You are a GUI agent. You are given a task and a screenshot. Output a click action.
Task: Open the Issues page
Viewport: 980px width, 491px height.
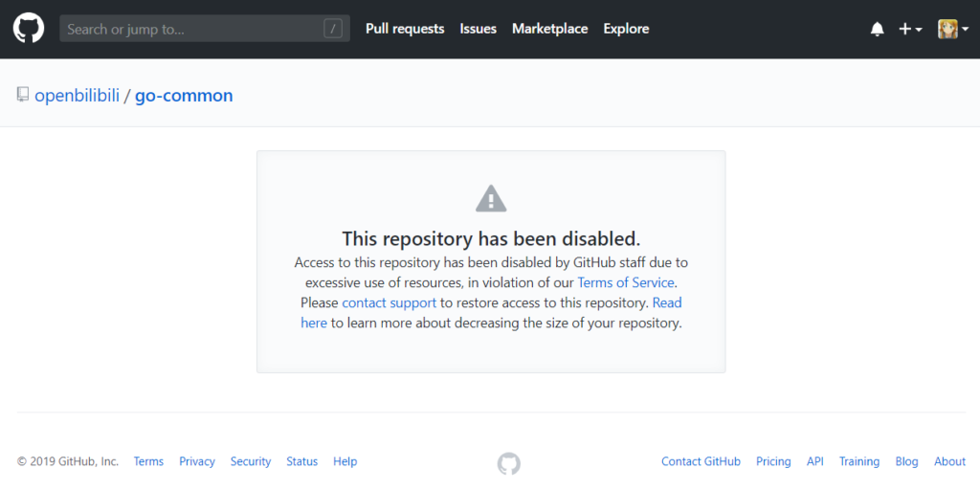point(478,29)
